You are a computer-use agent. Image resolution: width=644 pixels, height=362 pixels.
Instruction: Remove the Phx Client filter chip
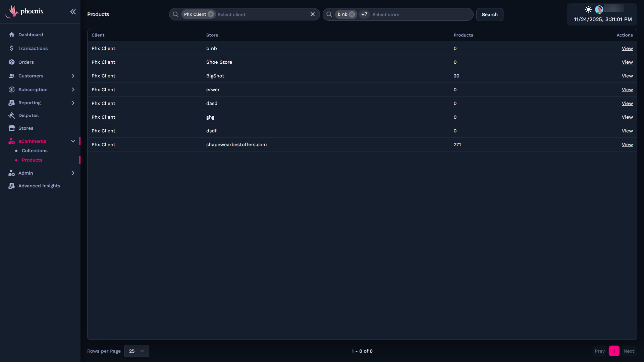pyautogui.click(x=211, y=14)
